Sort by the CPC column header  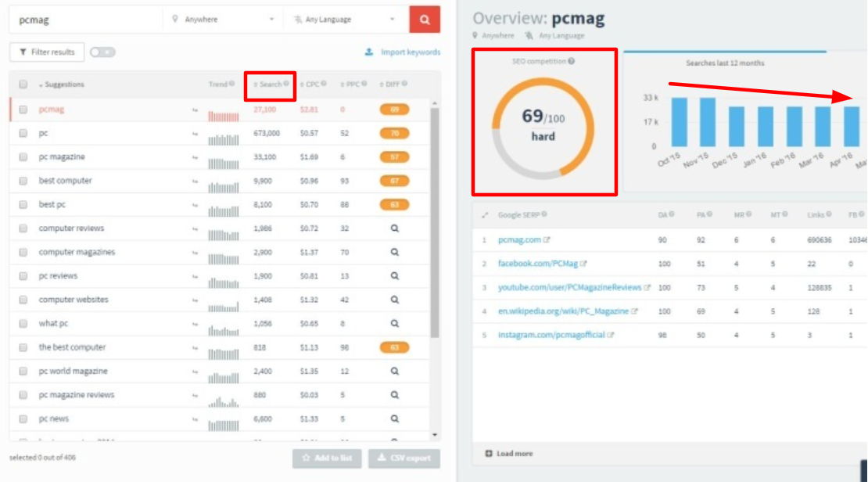coord(313,84)
